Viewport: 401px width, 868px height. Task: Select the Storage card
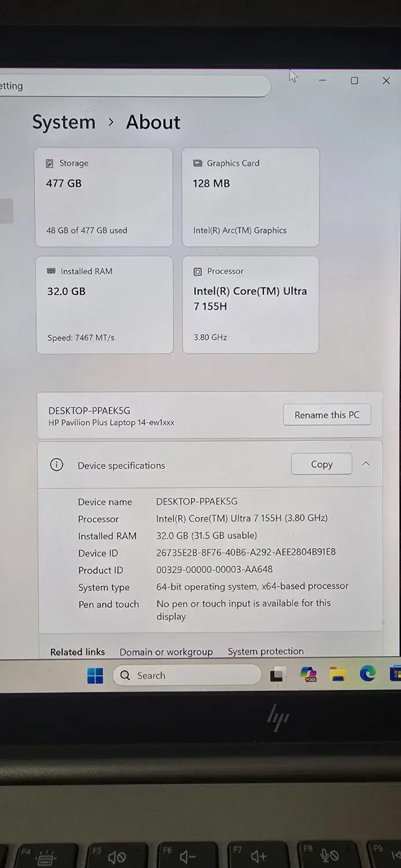click(x=104, y=197)
